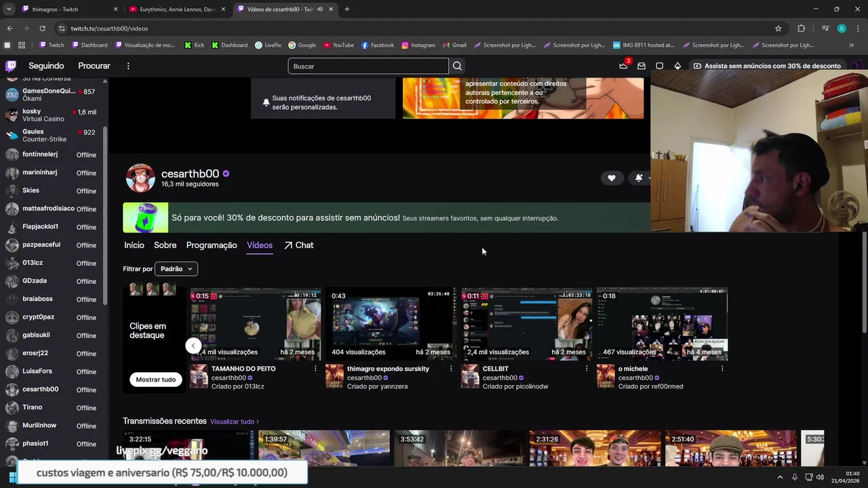Click Criado por 013lcz text
This screenshot has width=868, height=488.
click(x=238, y=386)
